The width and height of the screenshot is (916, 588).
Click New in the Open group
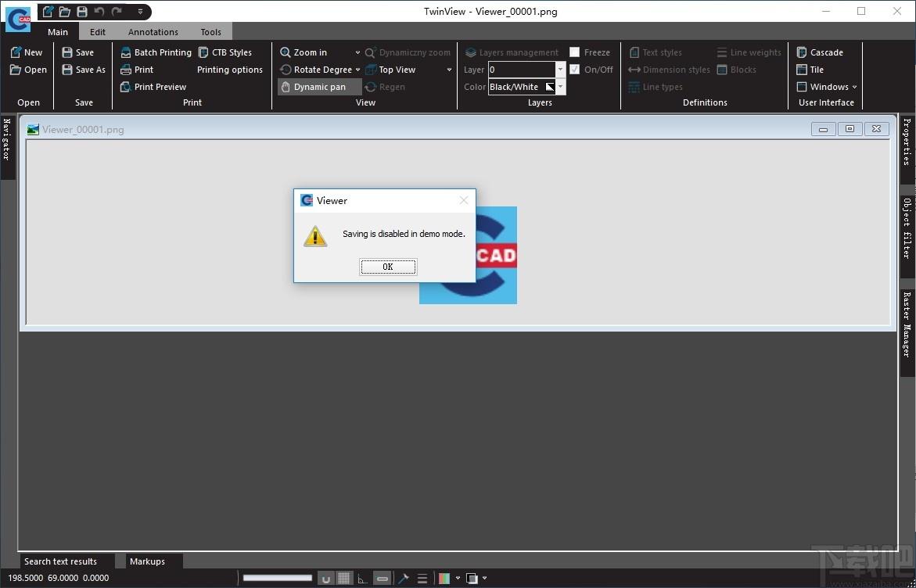27,52
